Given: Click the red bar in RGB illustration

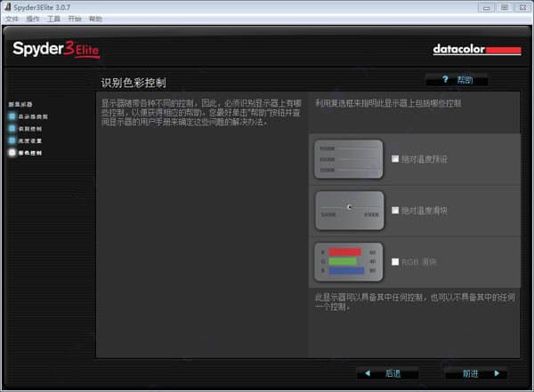Looking at the screenshot, I should tap(344, 252).
